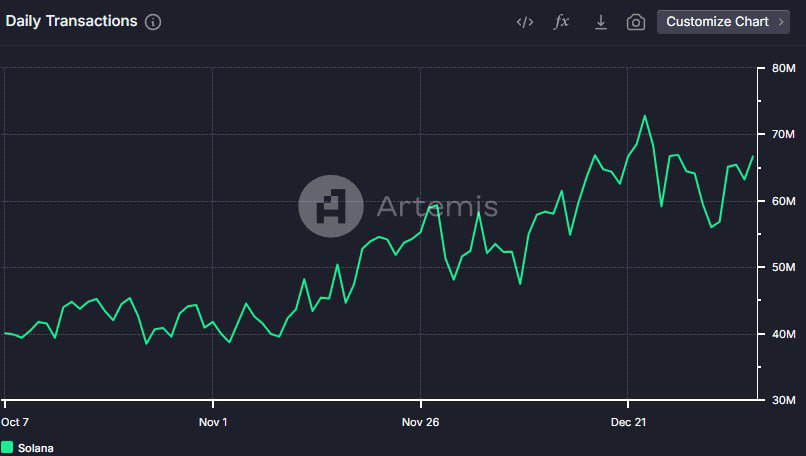
Task: Select the Nov 26 x-axis label
Action: coord(420,422)
